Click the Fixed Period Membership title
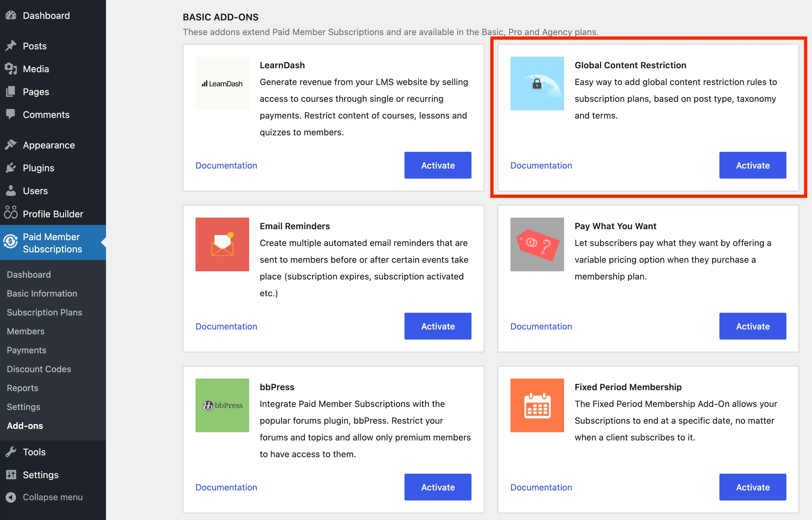812x520 pixels. pyautogui.click(x=628, y=387)
